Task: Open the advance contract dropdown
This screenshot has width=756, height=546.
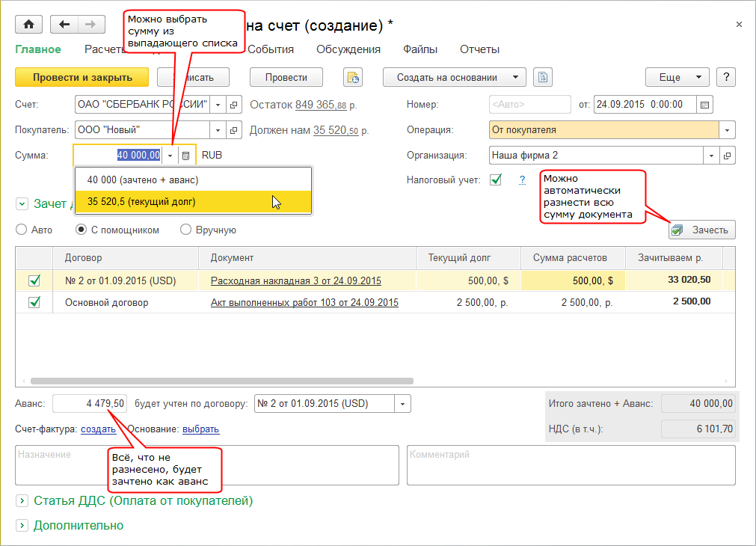Action: click(403, 404)
